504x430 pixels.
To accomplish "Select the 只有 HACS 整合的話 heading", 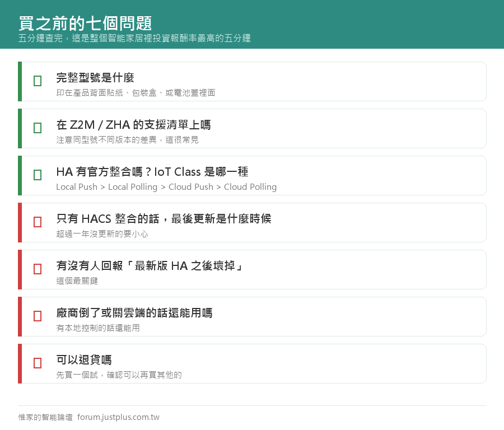I will click(164, 218).
